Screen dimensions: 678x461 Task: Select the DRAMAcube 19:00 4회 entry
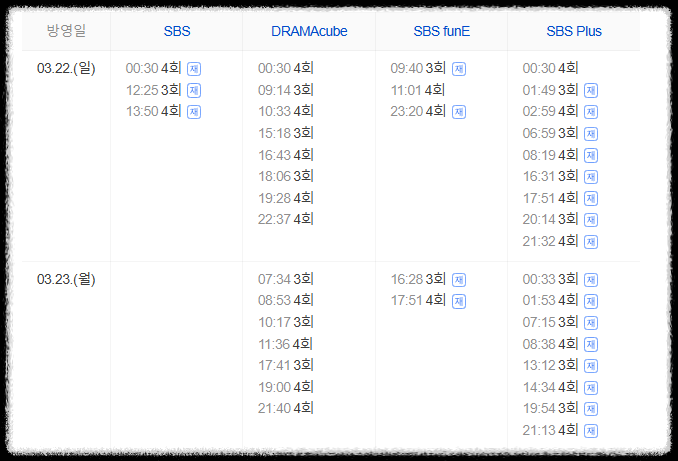(286, 387)
